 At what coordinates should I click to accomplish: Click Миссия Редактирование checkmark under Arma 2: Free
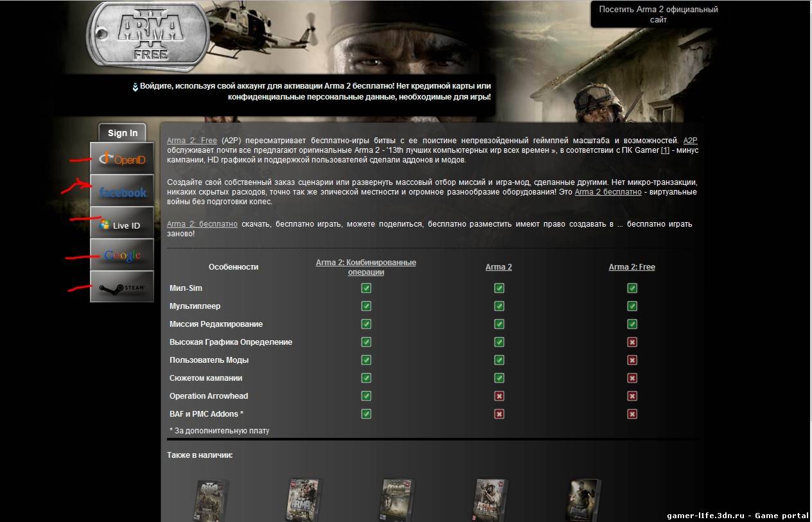tap(632, 324)
